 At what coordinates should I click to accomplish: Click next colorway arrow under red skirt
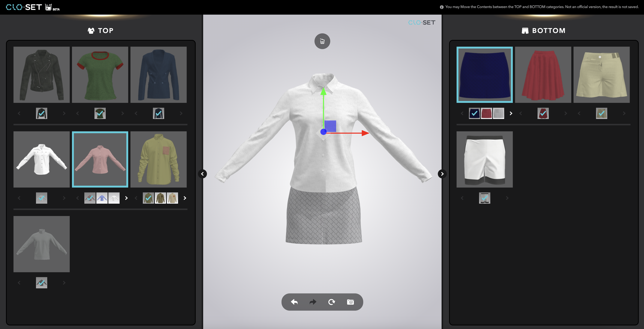click(x=565, y=114)
